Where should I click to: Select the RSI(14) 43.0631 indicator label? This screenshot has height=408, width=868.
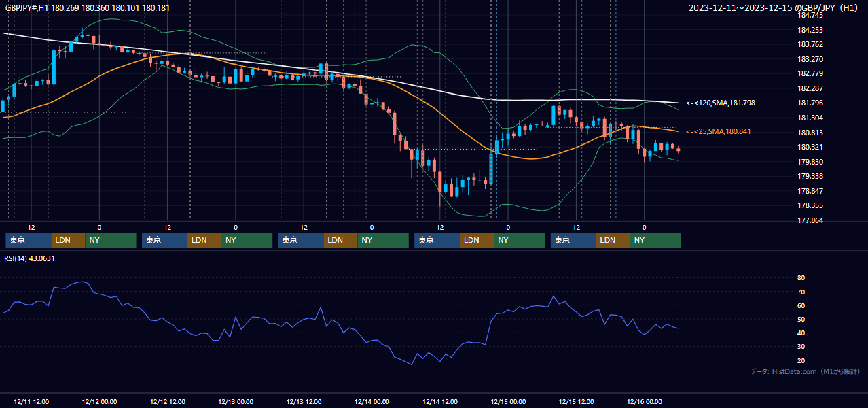coord(29,258)
